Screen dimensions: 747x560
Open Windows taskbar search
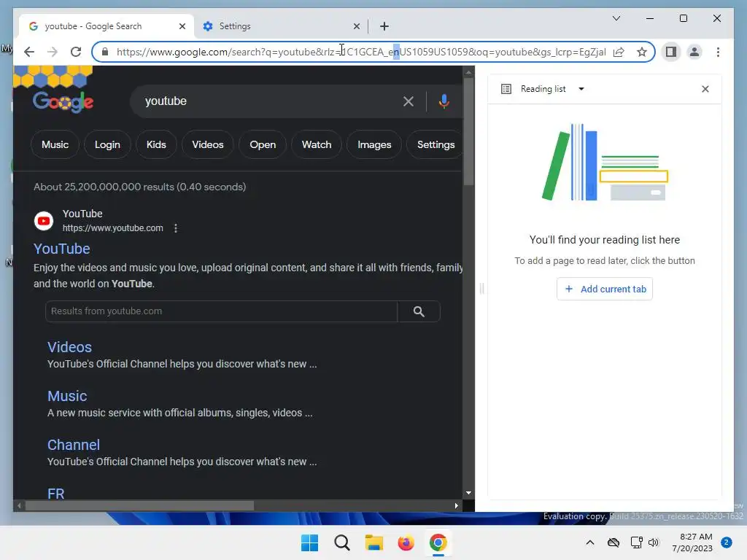[x=341, y=542]
